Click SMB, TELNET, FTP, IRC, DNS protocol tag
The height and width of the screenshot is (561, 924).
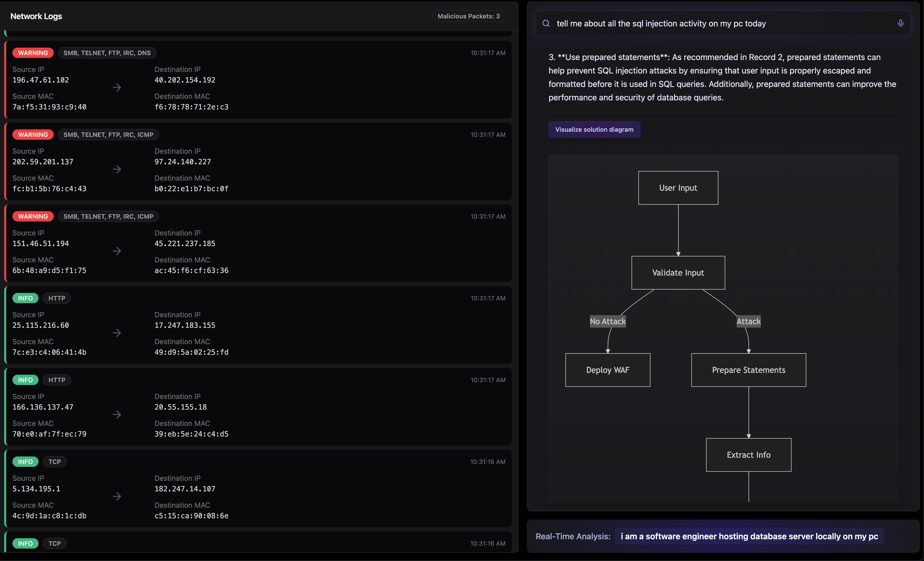(x=107, y=53)
